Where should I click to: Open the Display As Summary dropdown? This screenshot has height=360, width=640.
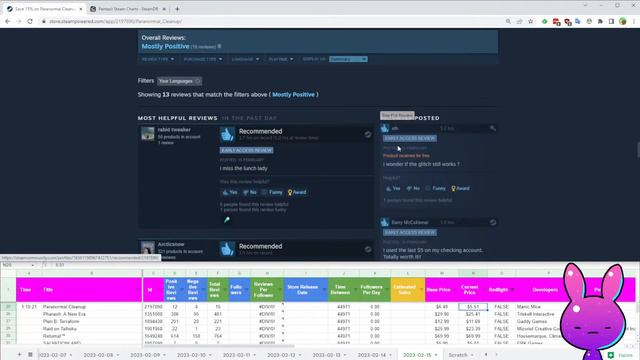point(348,59)
